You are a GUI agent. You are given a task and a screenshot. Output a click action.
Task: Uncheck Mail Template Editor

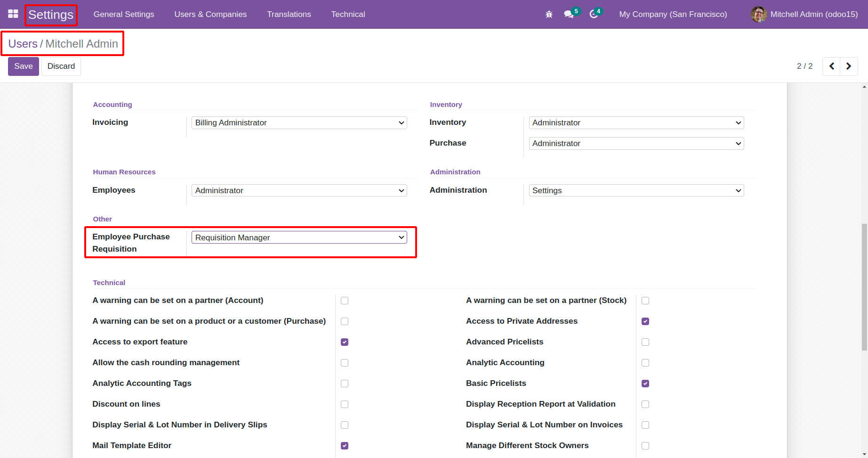345,446
